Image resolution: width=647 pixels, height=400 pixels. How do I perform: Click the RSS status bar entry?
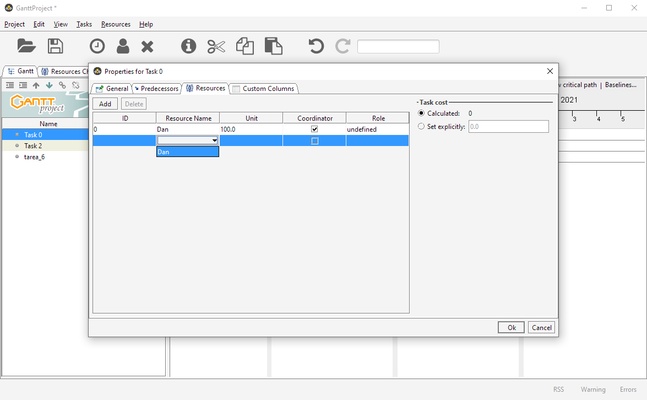(x=558, y=389)
